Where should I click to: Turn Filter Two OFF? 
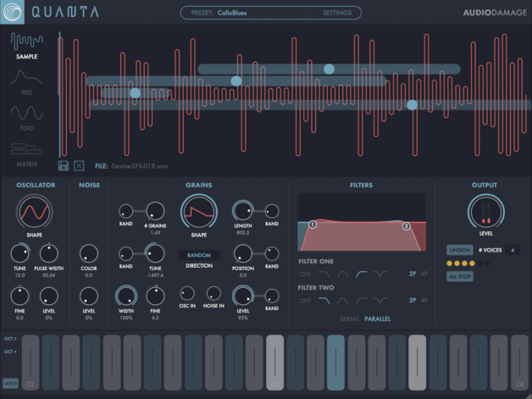305,301
